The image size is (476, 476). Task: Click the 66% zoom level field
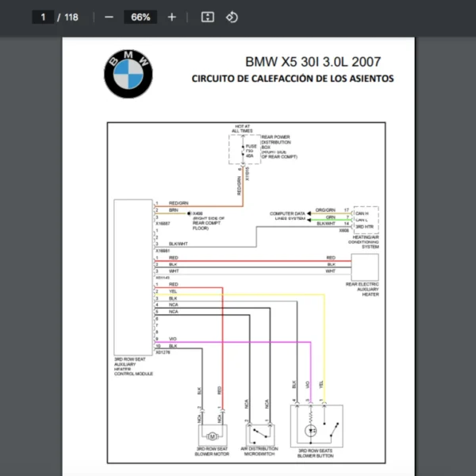point(140,17)
